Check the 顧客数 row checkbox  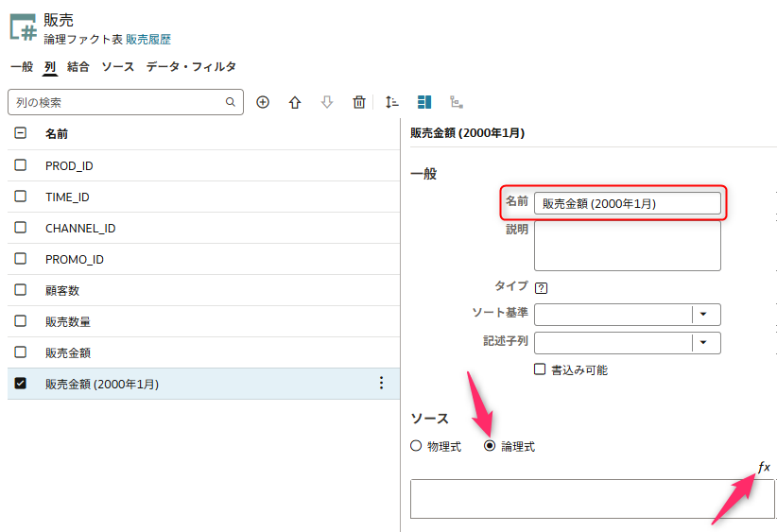(20, 290)
